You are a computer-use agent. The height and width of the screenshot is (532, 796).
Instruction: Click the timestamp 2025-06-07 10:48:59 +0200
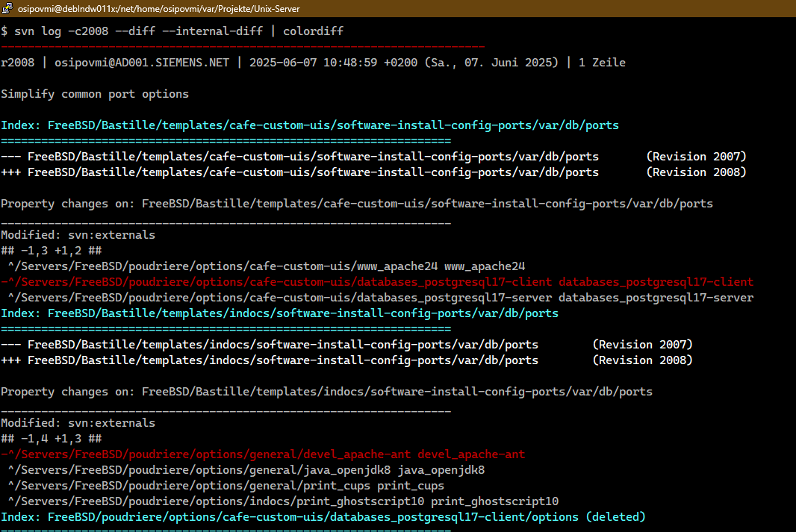tap(333, 63)
